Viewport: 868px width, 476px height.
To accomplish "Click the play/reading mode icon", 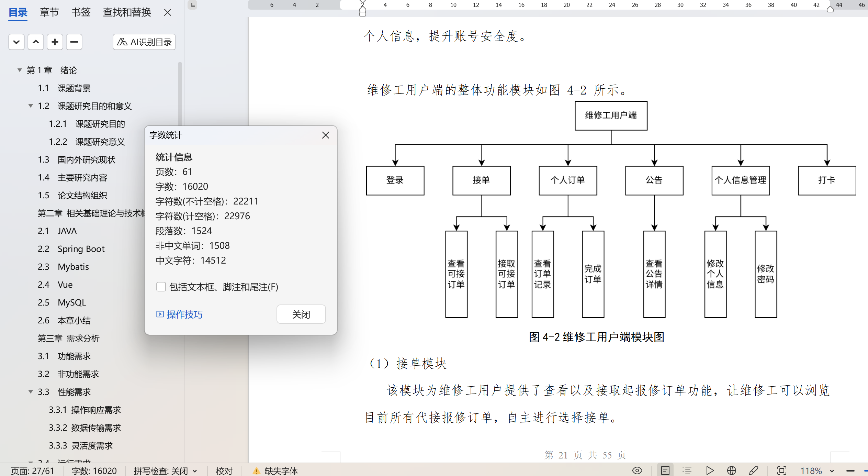I will [x=710, y=471].
